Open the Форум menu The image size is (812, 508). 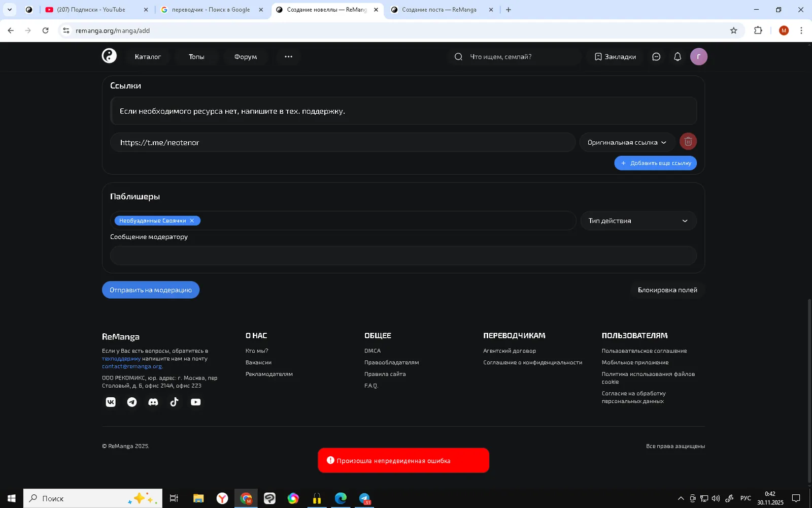tap(246, 57)
